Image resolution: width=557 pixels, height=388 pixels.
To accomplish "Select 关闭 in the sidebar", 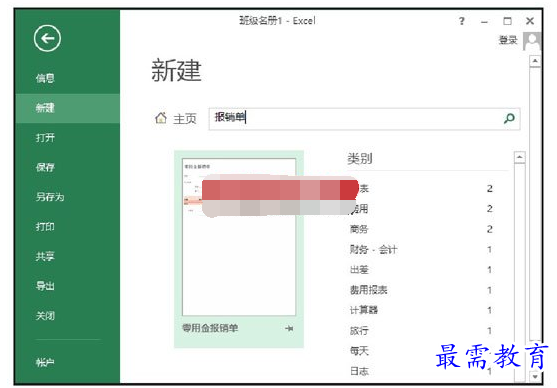I will pyautogui.click(x=45, y=316).
